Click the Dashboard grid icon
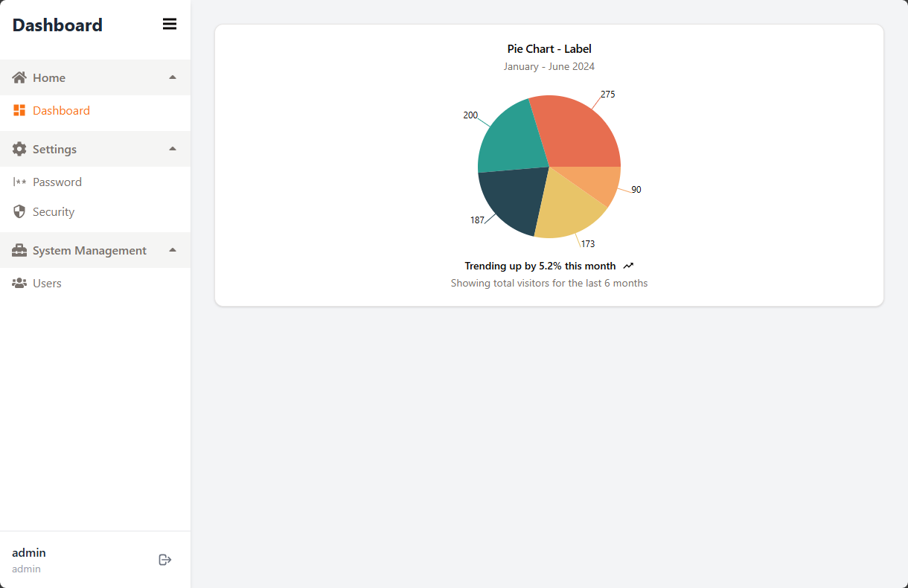 [19, 110]
